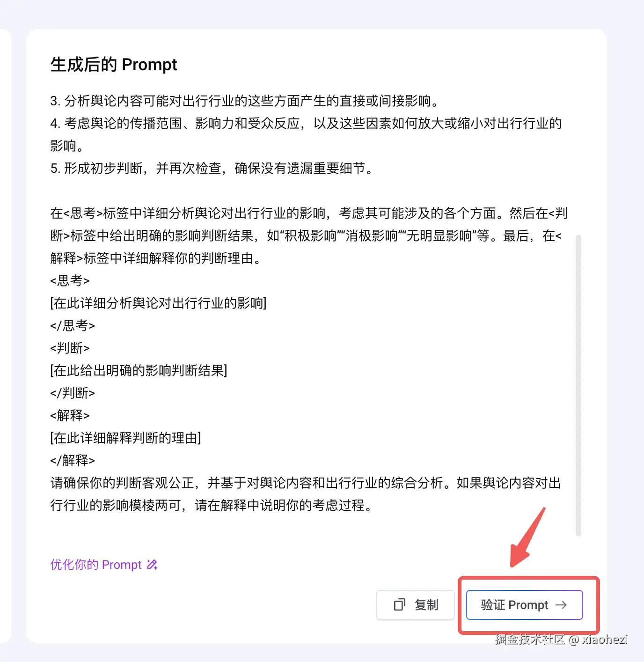
Task: Click the 验证 Prompt button
Action: (x=524, y=605)
